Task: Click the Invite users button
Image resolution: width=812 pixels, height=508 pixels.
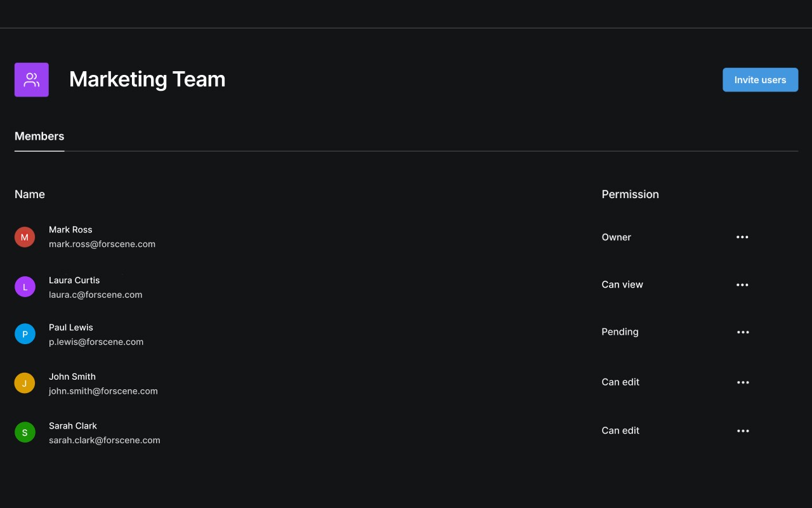Action: (x=760, y=79)
